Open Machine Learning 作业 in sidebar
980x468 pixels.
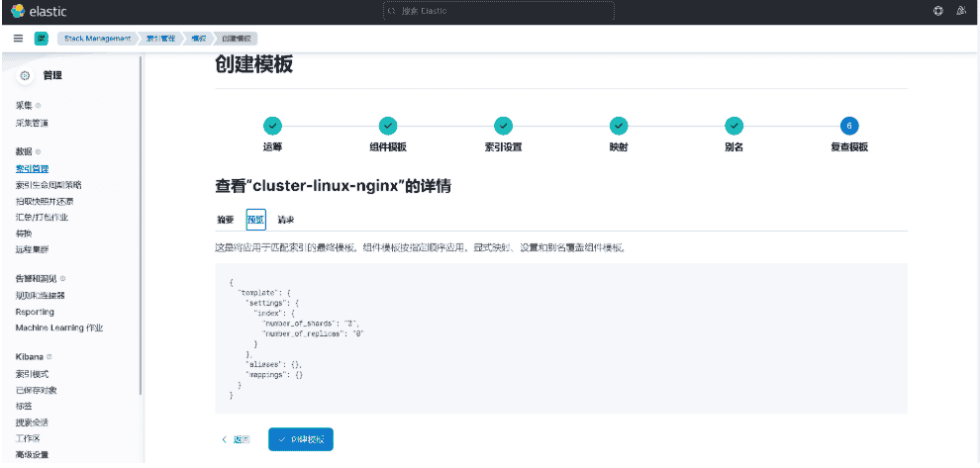59,328
